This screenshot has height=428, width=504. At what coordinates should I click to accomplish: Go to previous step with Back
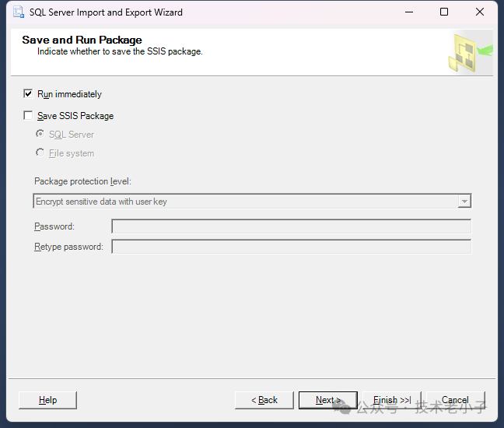pos(264,400)
